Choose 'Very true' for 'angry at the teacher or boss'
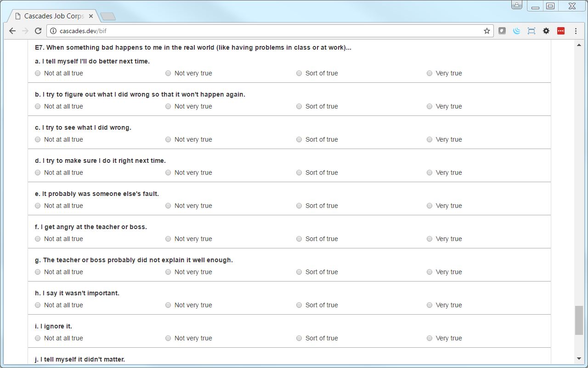 coord(430,239)
